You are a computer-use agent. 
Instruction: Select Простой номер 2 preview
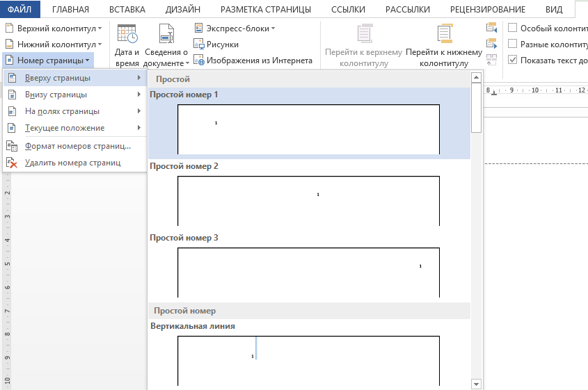[308, 200]
